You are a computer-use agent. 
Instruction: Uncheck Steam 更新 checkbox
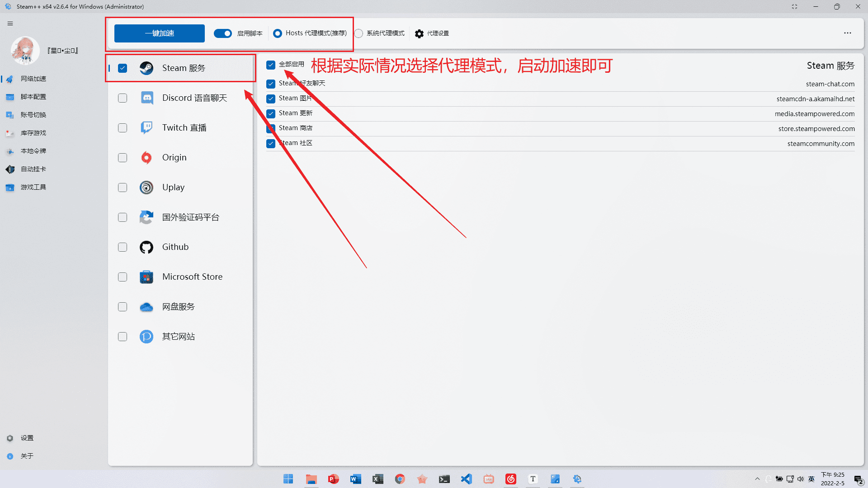271,114
